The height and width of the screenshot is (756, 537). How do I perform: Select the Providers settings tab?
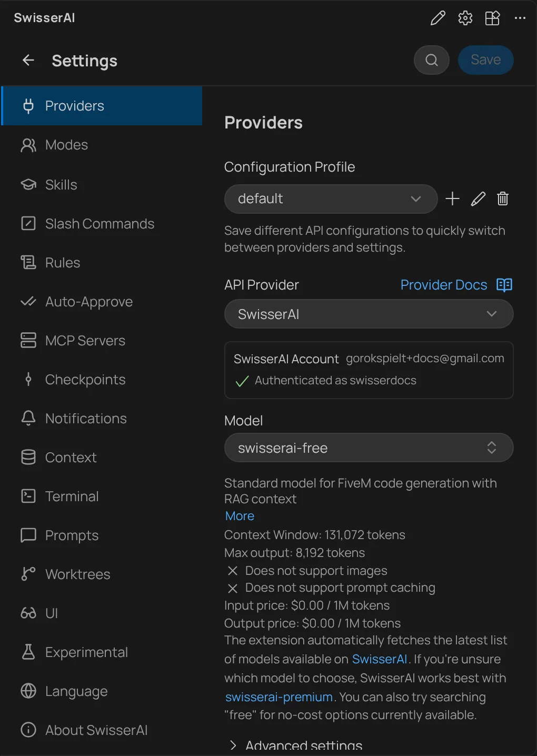click(102, 106)
